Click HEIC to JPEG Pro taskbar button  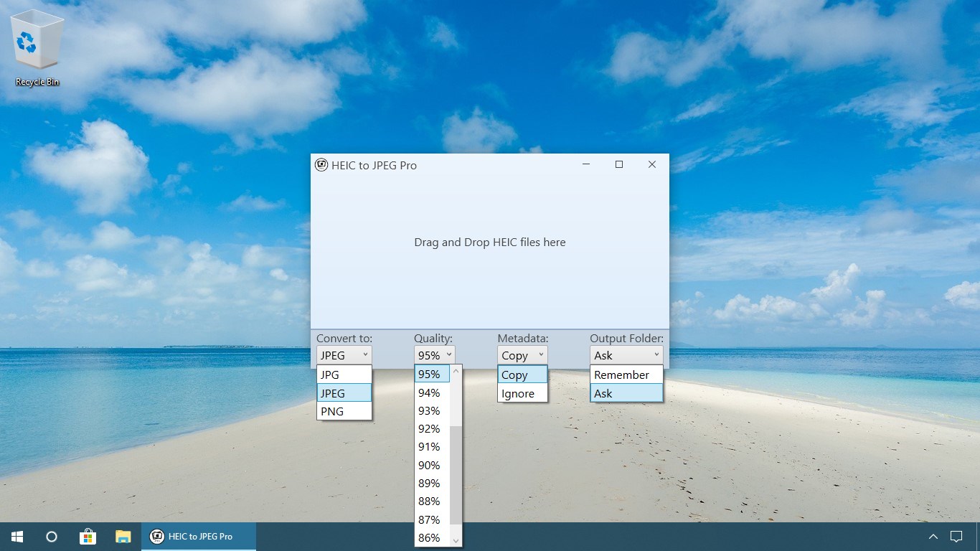[x=199, y=536]
